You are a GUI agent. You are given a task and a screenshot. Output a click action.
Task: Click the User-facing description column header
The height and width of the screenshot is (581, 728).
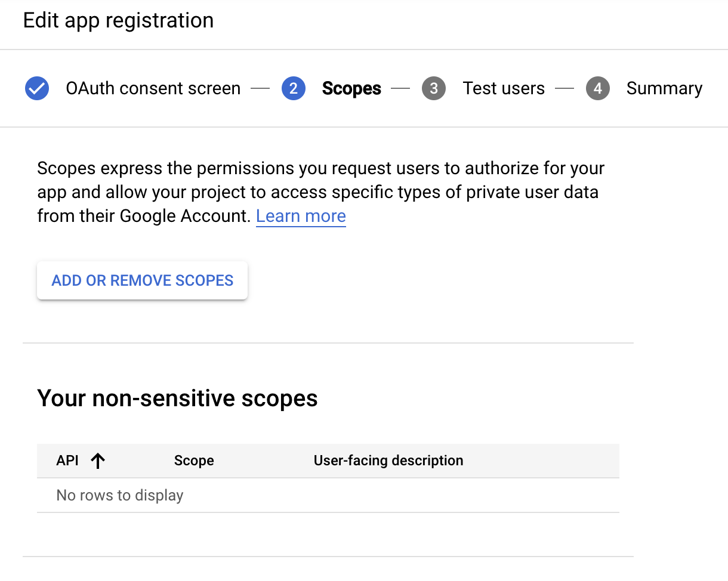[x=388, y=460]
